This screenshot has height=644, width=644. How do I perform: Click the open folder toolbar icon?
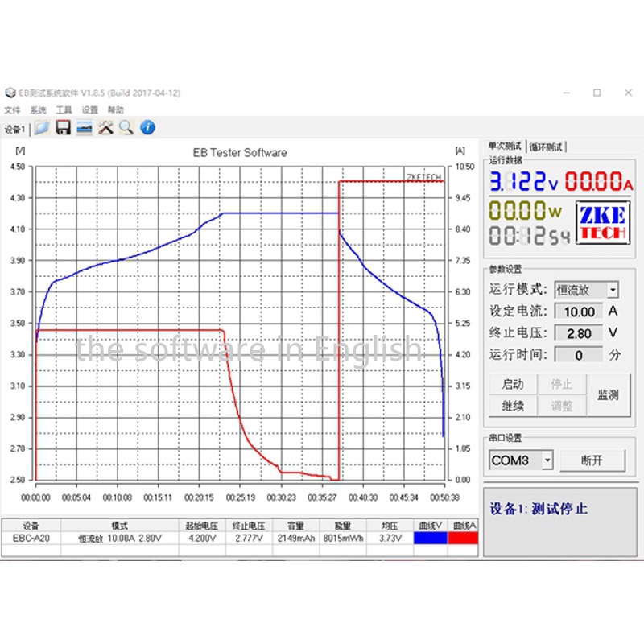click(42, 127)
